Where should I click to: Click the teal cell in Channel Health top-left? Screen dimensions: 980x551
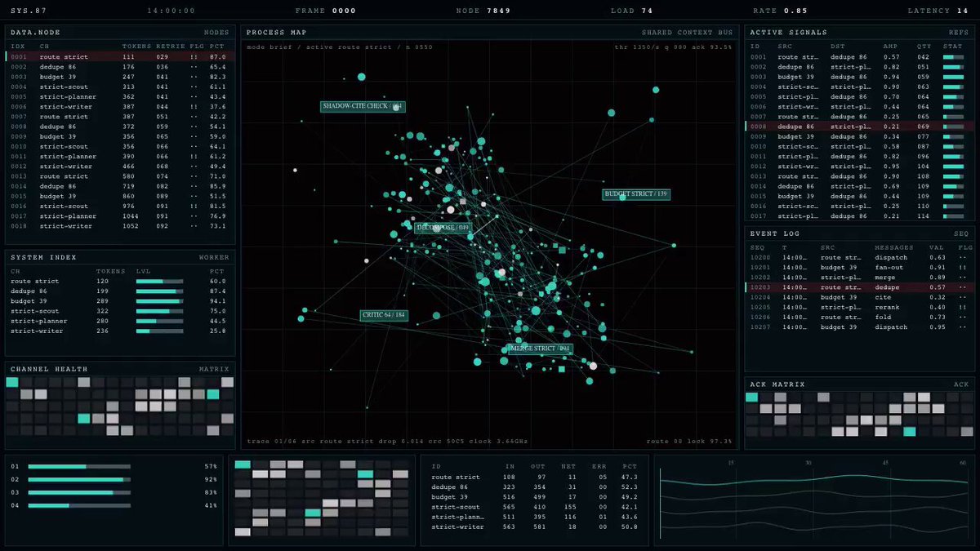click(x=12, y=382)
